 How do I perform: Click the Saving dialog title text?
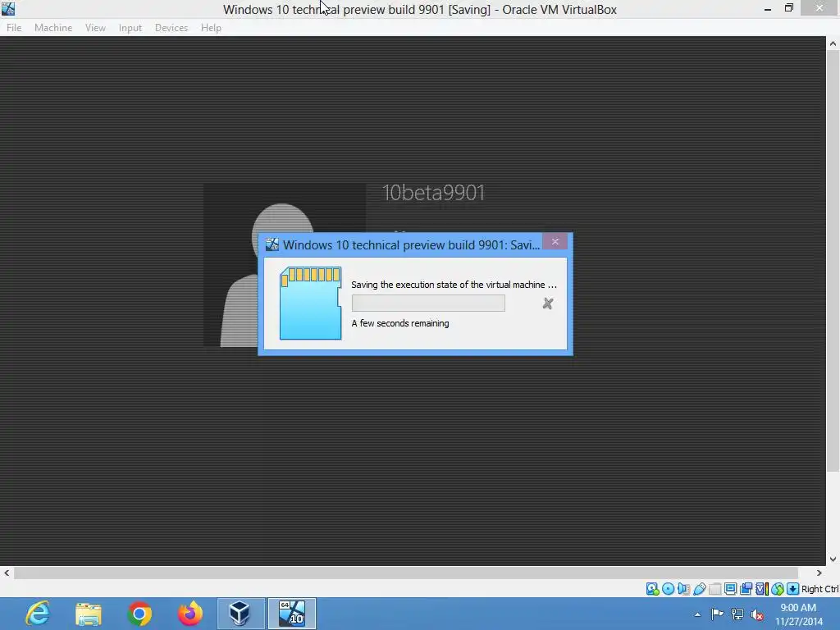point(412,244)
